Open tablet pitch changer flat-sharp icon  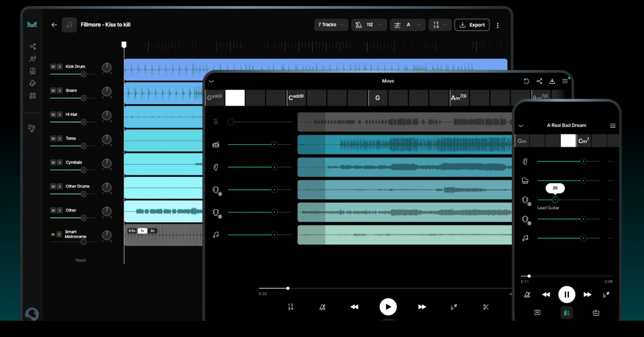(x=453, y=307)
